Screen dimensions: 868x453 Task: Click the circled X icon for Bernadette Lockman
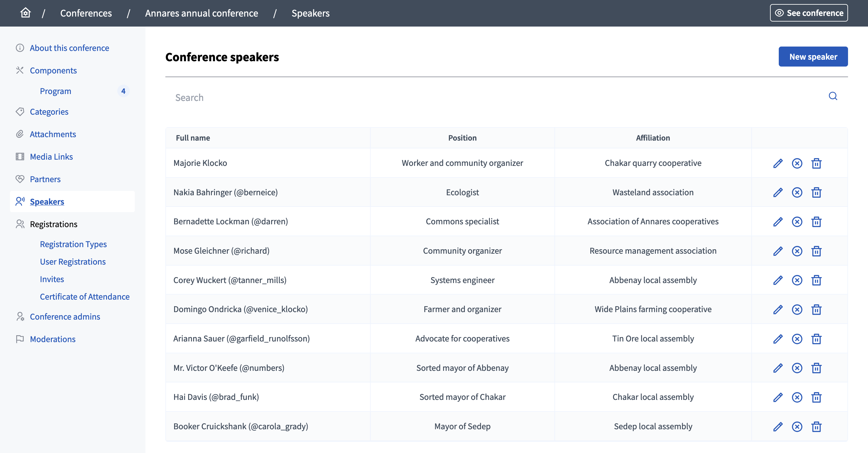pos(797,222)
